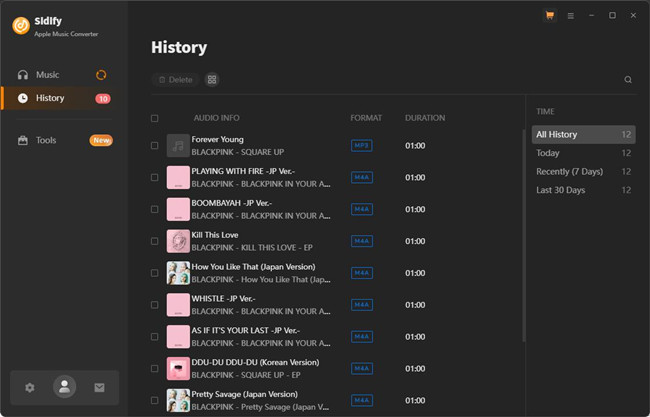Click the Sidify logo icon
Image resolution: width=650 pixels, height=417 pixels.
point(21,26)
